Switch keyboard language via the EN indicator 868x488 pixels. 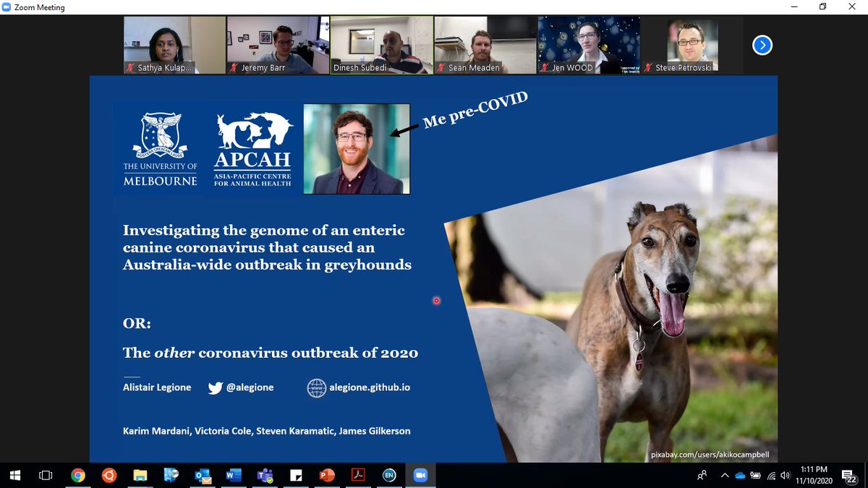(388, 476)
